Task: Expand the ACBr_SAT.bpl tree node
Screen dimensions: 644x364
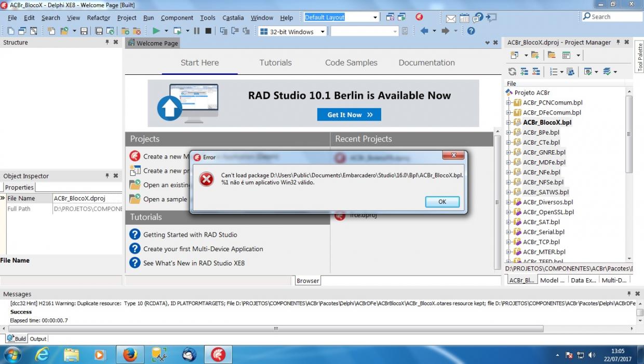Action: [x=508, y=222]
